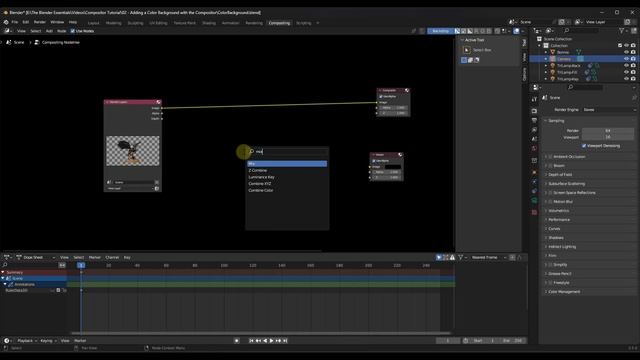Toggle Use Alpha checkbox on Viewer node
Screen dimensions: 640x360
coord(374,161)
